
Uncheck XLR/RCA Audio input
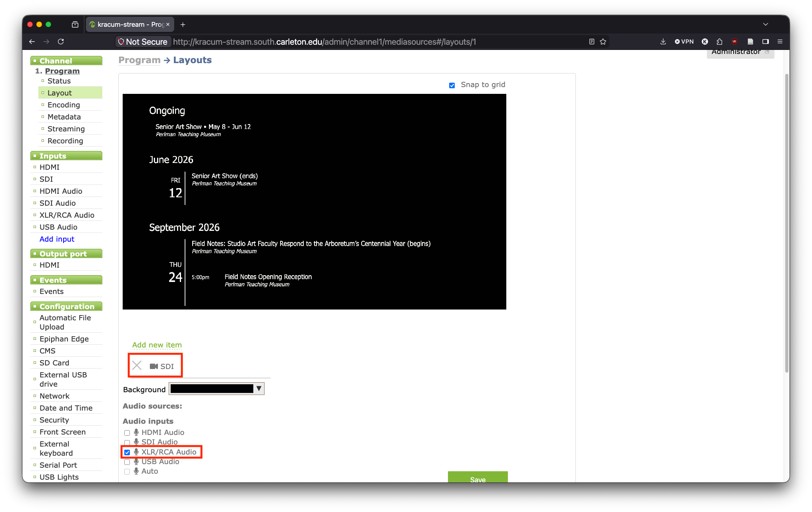pos(127,452)
